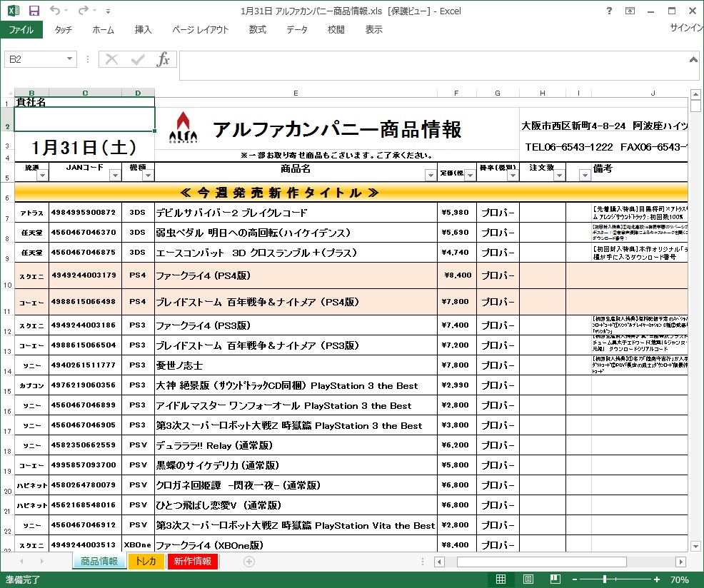Click the zoom in plus icon
704x588 pixels.
(x=657, y=579)
